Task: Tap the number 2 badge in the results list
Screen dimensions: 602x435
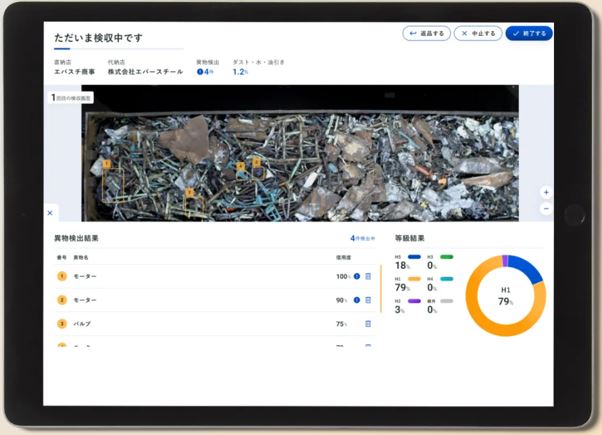Action: 62,300
